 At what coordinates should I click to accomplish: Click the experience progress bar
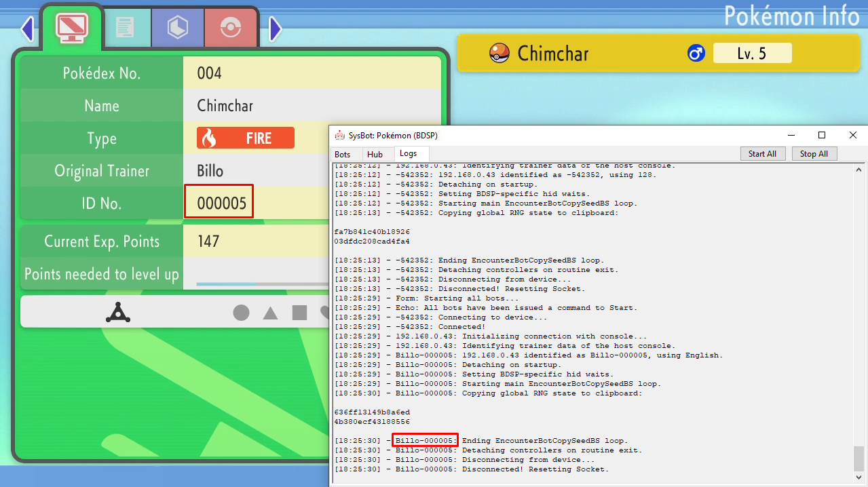(262, 284)
